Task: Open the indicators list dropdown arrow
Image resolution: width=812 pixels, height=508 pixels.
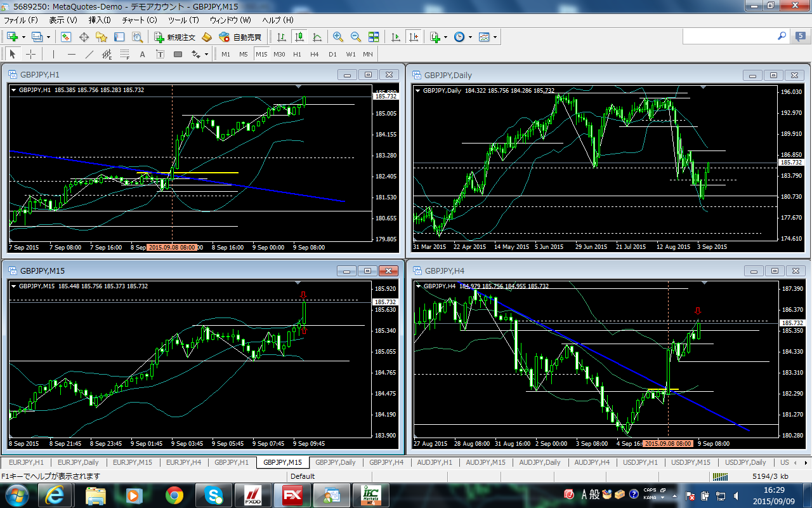Action: [446, 37]
